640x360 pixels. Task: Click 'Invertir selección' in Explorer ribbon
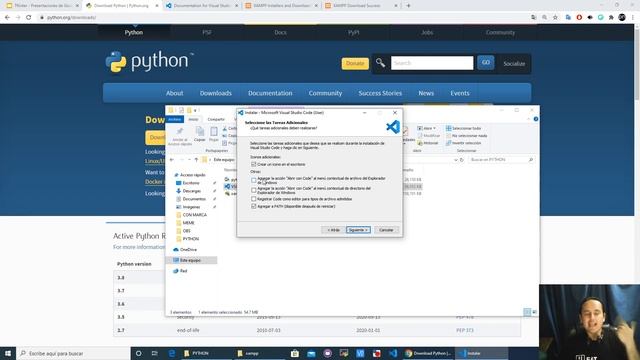[x=463, y=143]
